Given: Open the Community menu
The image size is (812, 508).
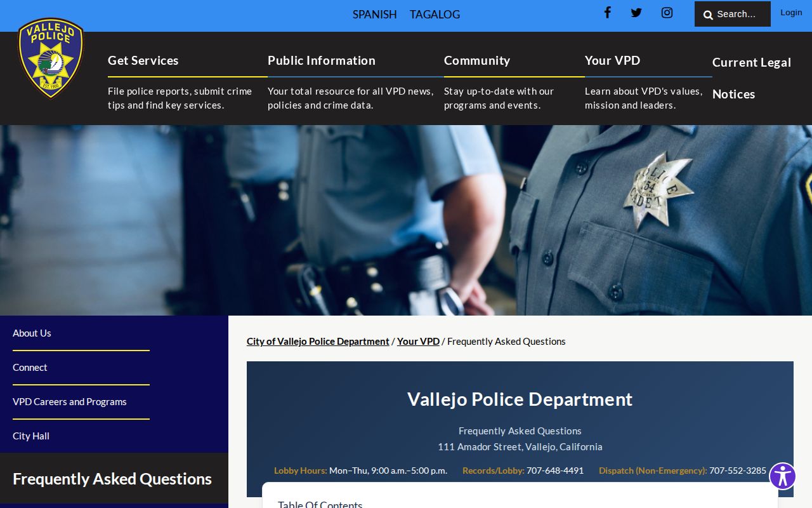Looking at the screenshot, I should tap(477, 60).
